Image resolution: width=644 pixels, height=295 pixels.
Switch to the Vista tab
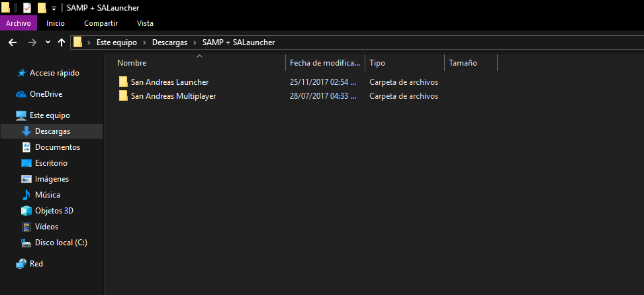[146, 23]
